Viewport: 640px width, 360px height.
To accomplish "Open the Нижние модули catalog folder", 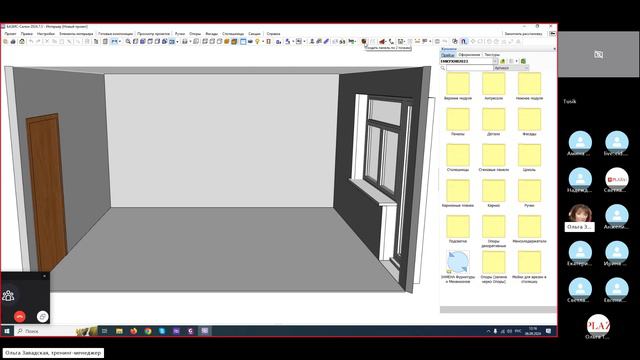I will point(529,87).
